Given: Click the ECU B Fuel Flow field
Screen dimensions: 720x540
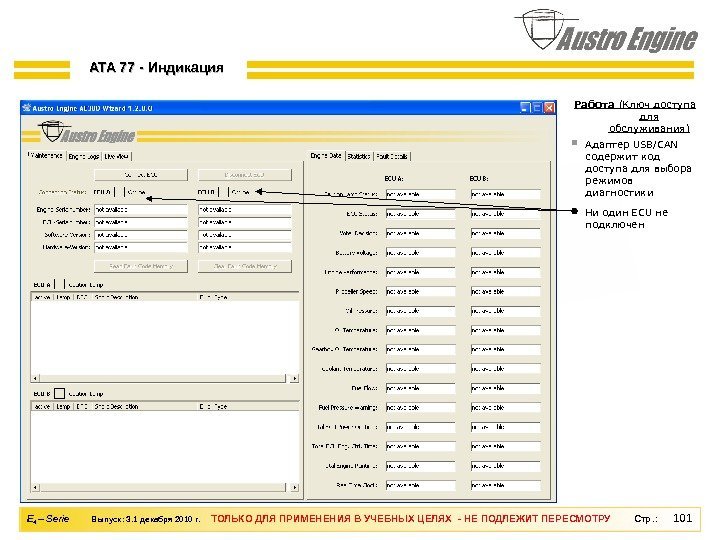Looking at the screenshot, I should (x=506, y=388).
